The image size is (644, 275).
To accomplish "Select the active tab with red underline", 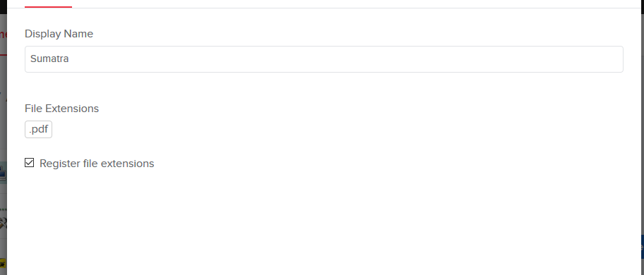I will 48,4.
